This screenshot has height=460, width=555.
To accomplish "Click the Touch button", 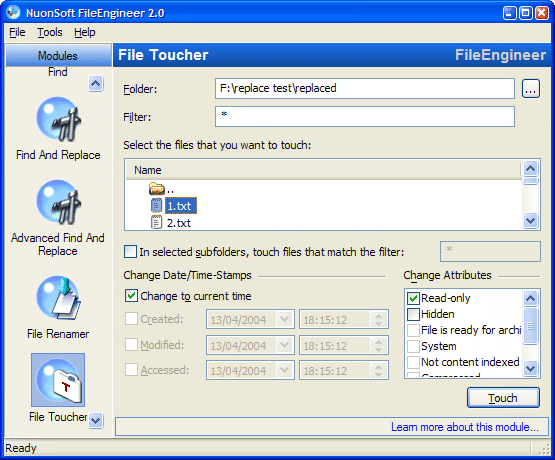I will pos(503,398).
